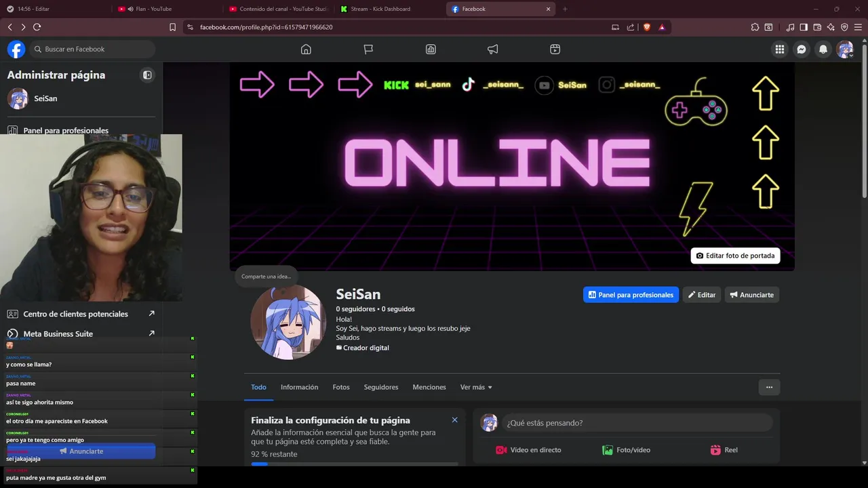868x488 pixels.
Task: Open the notifications bell
Action: pos(823,49)
